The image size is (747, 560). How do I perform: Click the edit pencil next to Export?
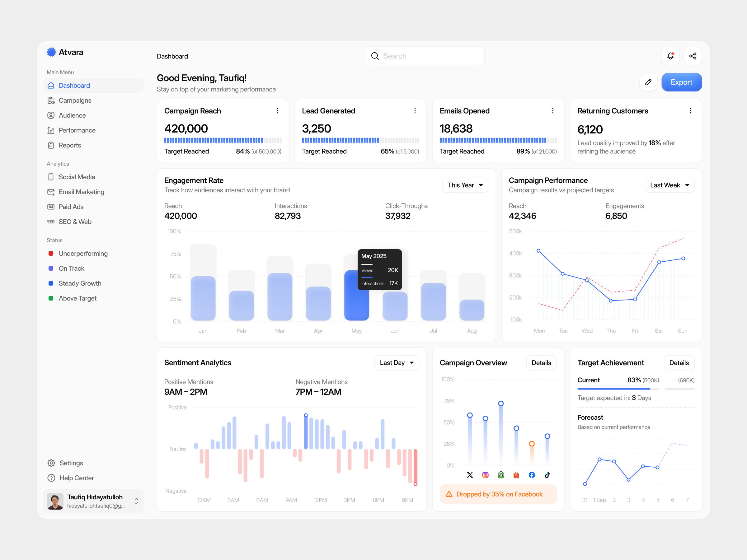coord(648,82)
